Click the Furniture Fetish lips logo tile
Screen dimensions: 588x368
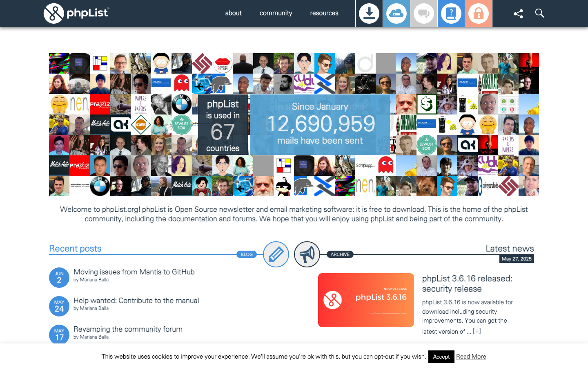point(223,63)
